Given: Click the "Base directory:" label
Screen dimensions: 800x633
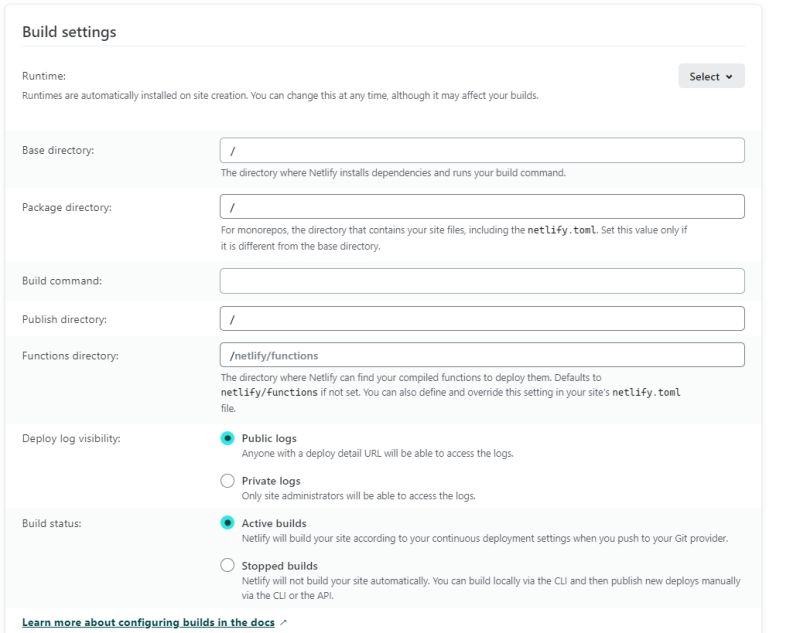Looking at the screenshot, I should point(65,150).
